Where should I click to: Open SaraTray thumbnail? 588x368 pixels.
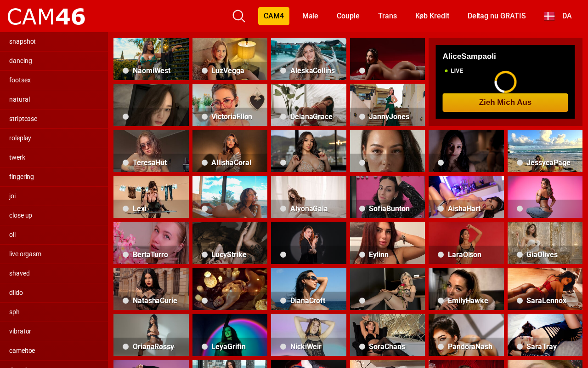click(545, 335)
